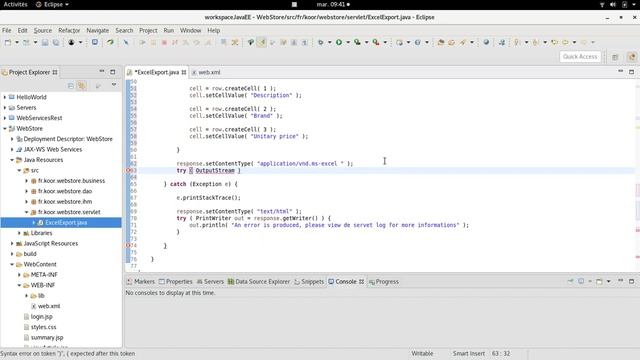Maximize the Console panel
This screenshot has width=640, height=360.
click(631, 281)
